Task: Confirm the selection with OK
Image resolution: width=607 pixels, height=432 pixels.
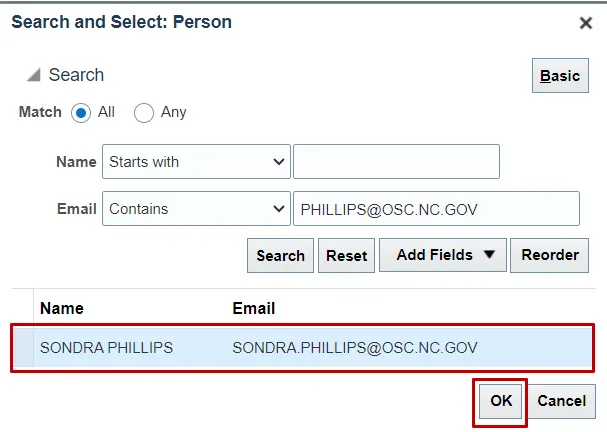Action: pyautogui.click(x=501, y=401)
